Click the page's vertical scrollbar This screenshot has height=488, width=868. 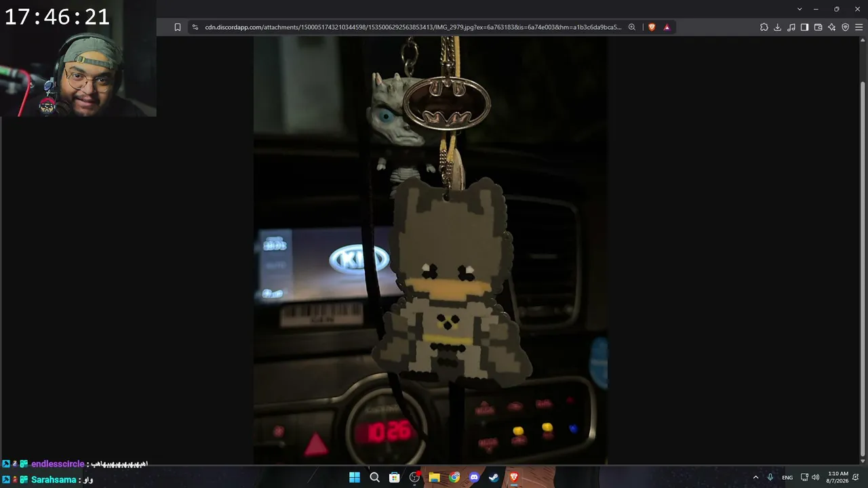863,250
